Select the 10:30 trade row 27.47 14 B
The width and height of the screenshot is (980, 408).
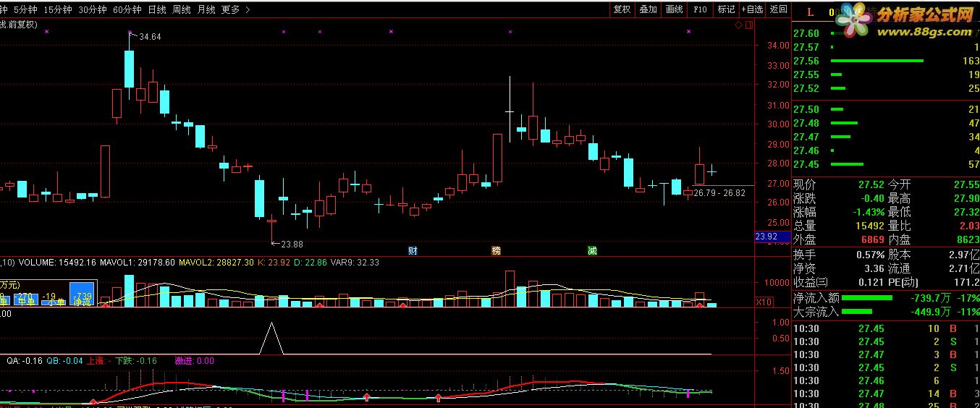click(886, 394)
